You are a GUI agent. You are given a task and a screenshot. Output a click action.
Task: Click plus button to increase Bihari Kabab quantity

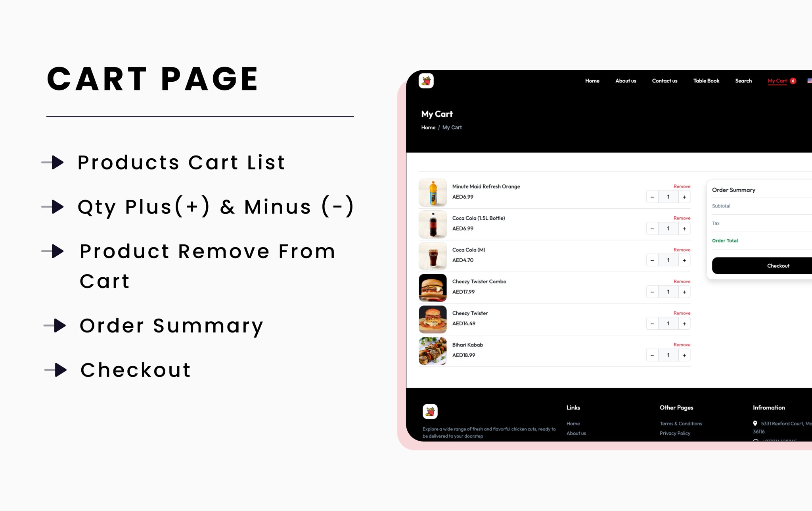pos(684,354)
